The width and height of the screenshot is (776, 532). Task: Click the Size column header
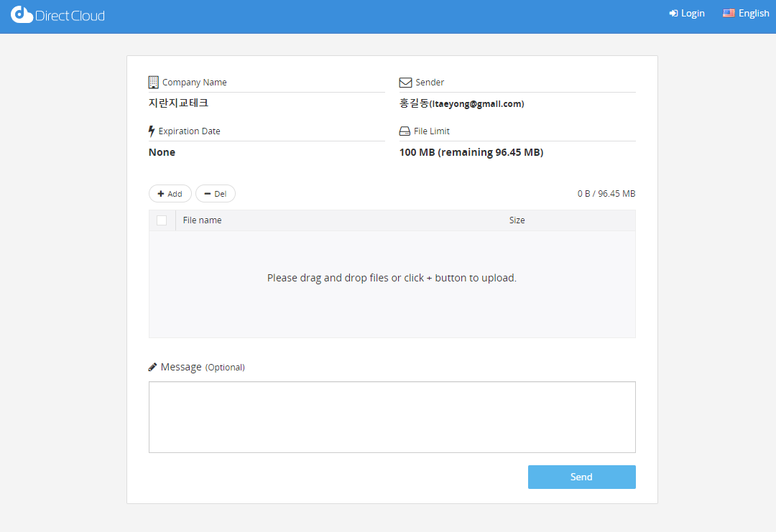point(517,220)
